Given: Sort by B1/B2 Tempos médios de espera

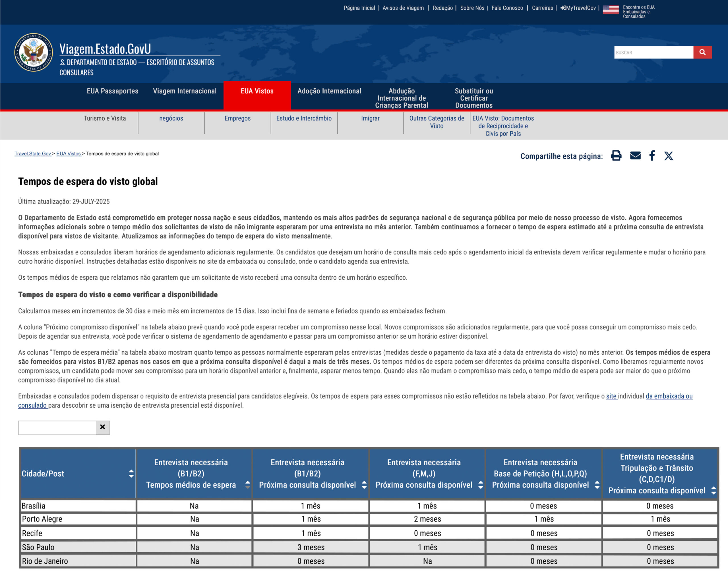Looking at the screenshot, I should (247, 485).
